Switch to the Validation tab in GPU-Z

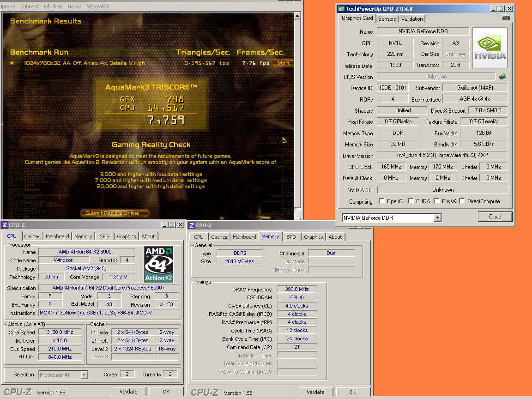pyautogui.click(x=412, y=19)
